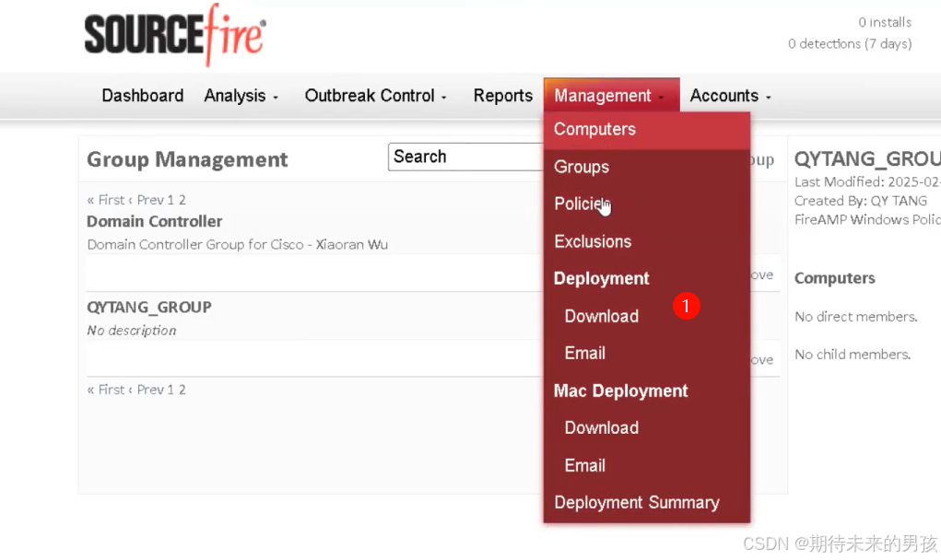
Task: Click the 'No child members.' text
Action: [853, 355]
